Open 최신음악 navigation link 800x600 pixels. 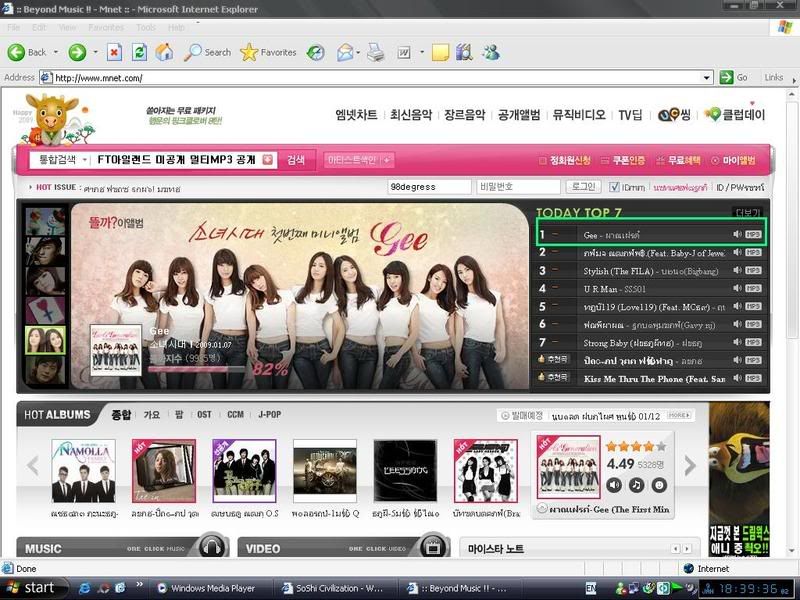pos(411,115)
